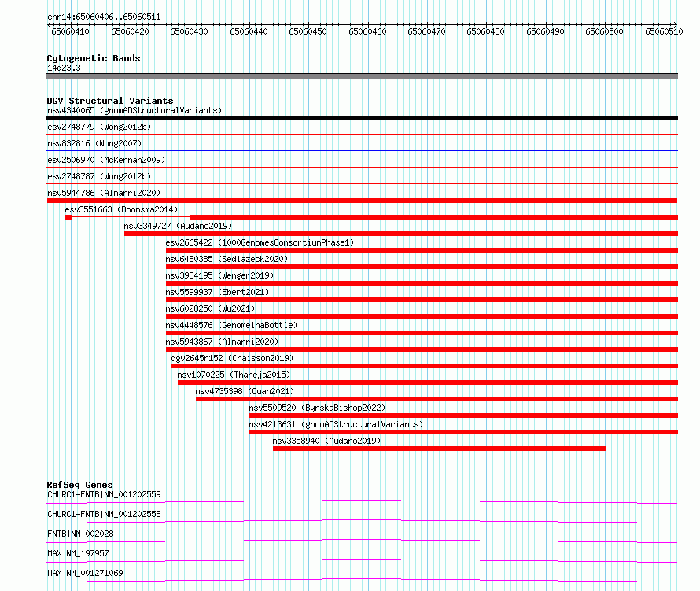Click the red bar under nsv3349727
The width and height of the screenshot is (700, 591).
401,234
